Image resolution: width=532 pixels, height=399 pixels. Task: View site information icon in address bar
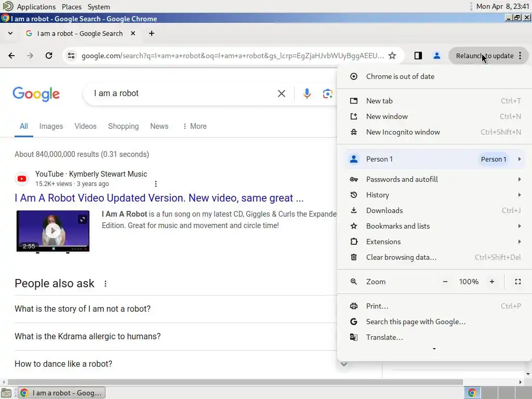(71, 56)
